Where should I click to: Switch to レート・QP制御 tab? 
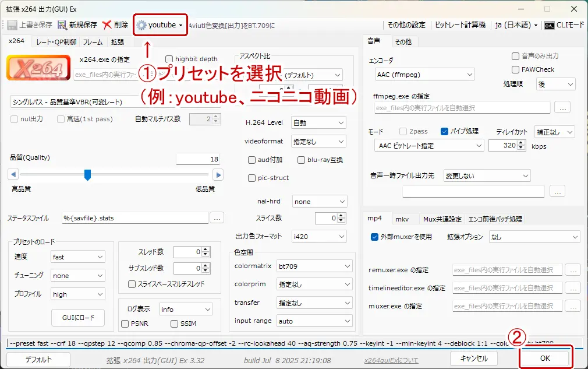coord(56,42)
